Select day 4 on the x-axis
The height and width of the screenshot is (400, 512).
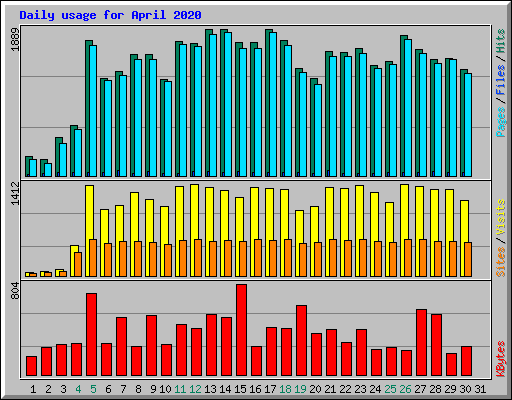coord(78,389)
